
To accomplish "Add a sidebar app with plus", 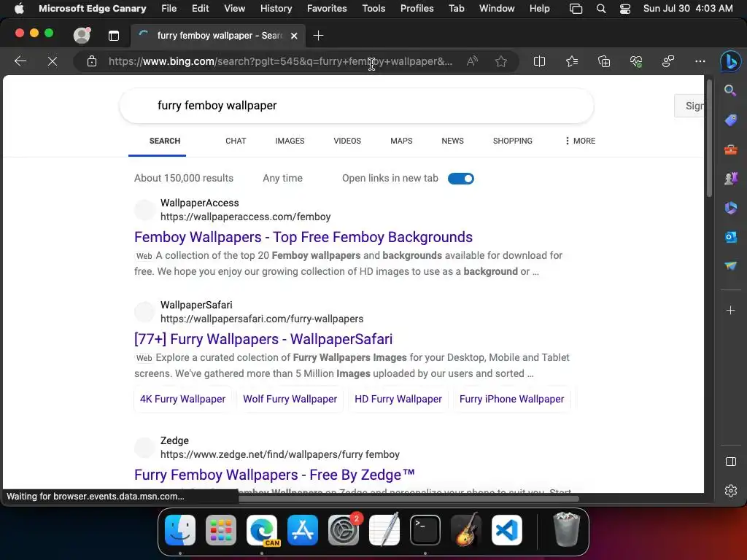I will [x=730, y=311].
